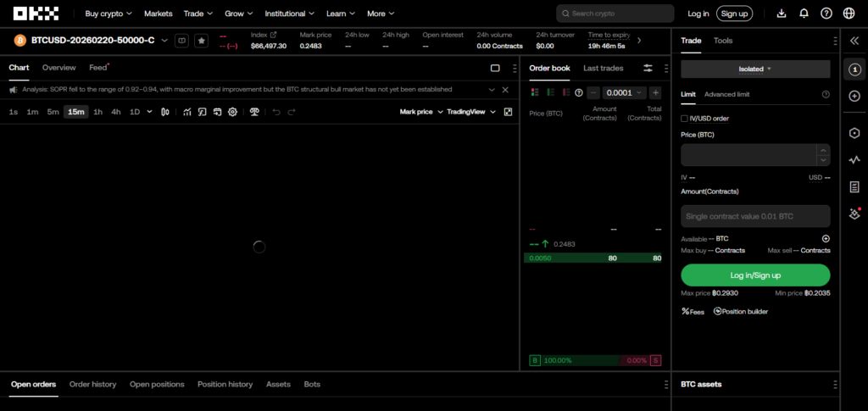This screenshot has height=411, width=868.
Task: Click the undo arrow in chart toolbar
Action: click(x=276, y=112)
